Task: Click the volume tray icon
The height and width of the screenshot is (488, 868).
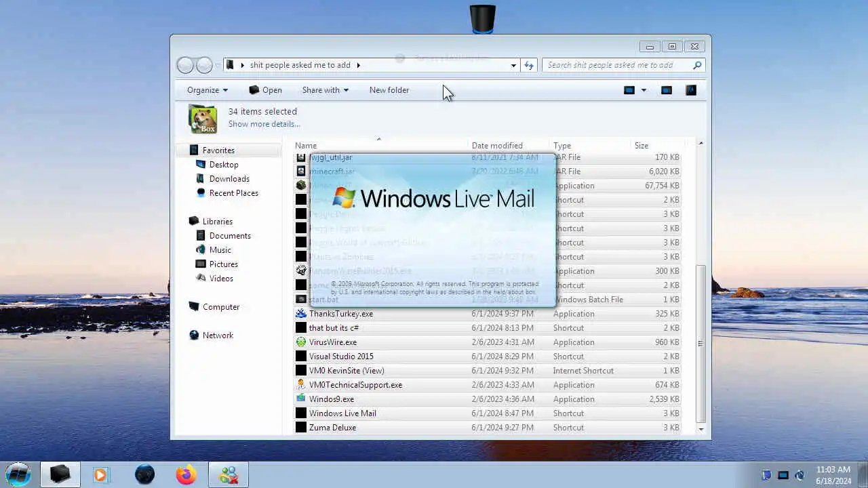Action: click(800, 475)
